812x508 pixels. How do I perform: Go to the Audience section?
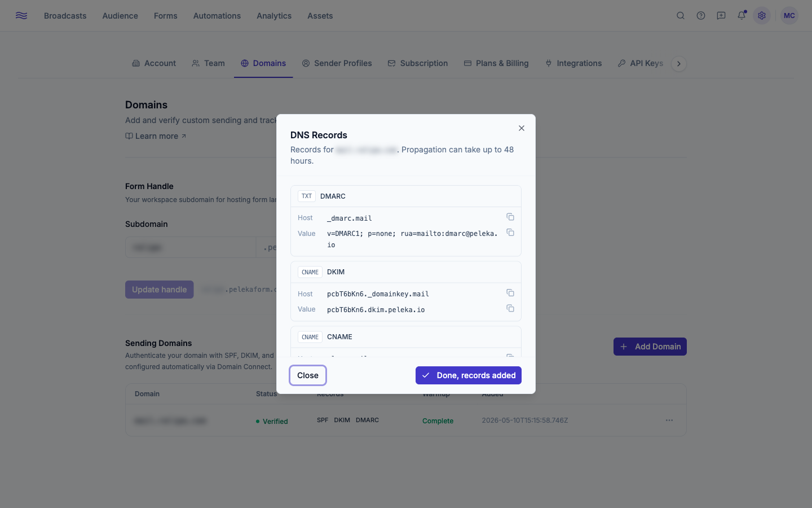point(120,16)
